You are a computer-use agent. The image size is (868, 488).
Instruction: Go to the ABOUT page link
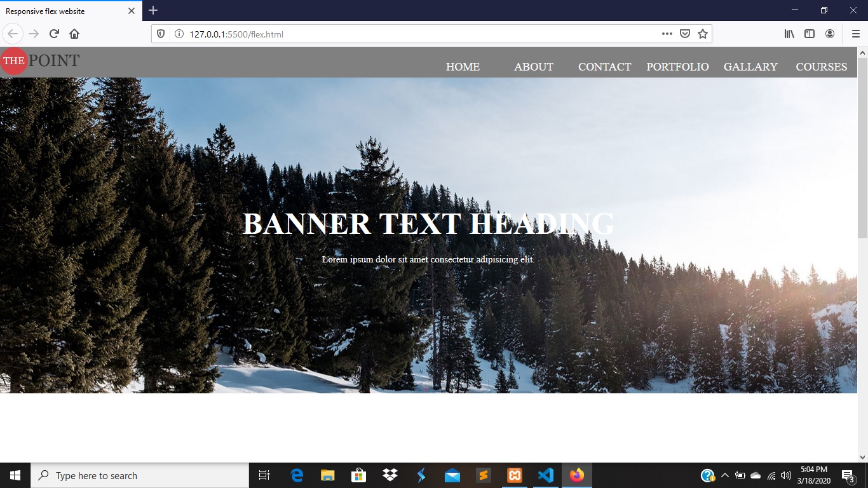(534, 67)
